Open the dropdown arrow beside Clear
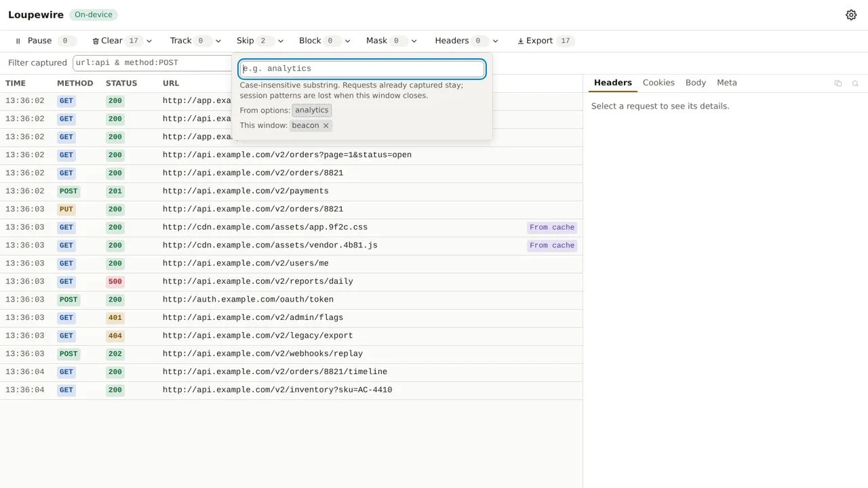868x488 pixels. pyautogui.click(x=149, y=41)
